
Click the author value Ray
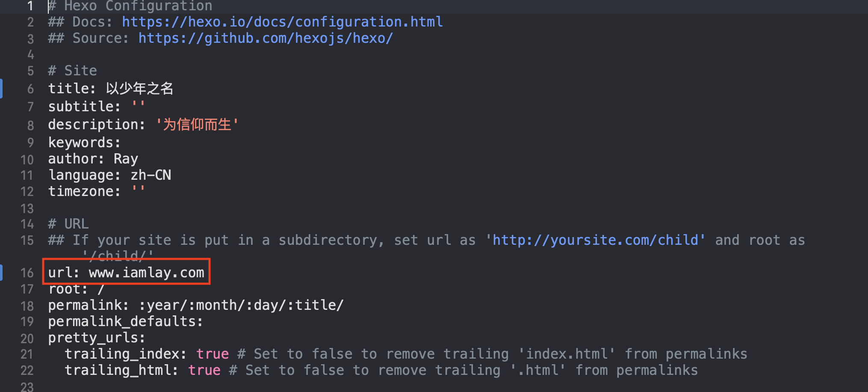126,159
